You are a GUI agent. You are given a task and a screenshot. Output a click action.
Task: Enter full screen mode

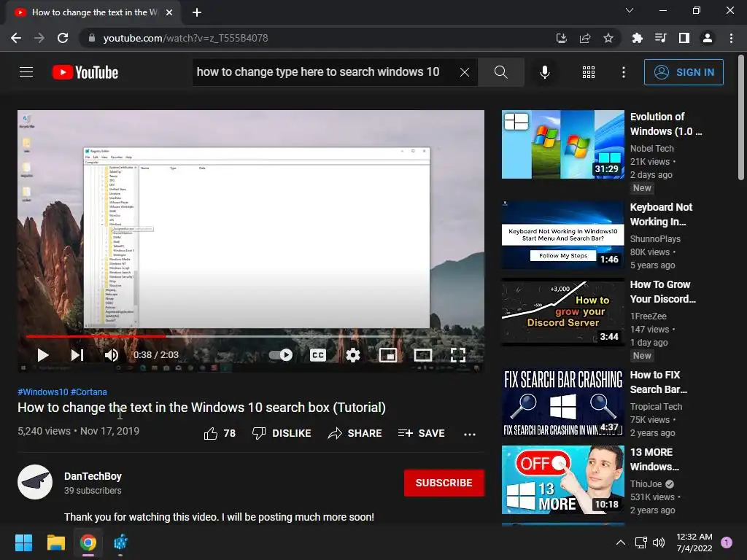tap(458, 355)
